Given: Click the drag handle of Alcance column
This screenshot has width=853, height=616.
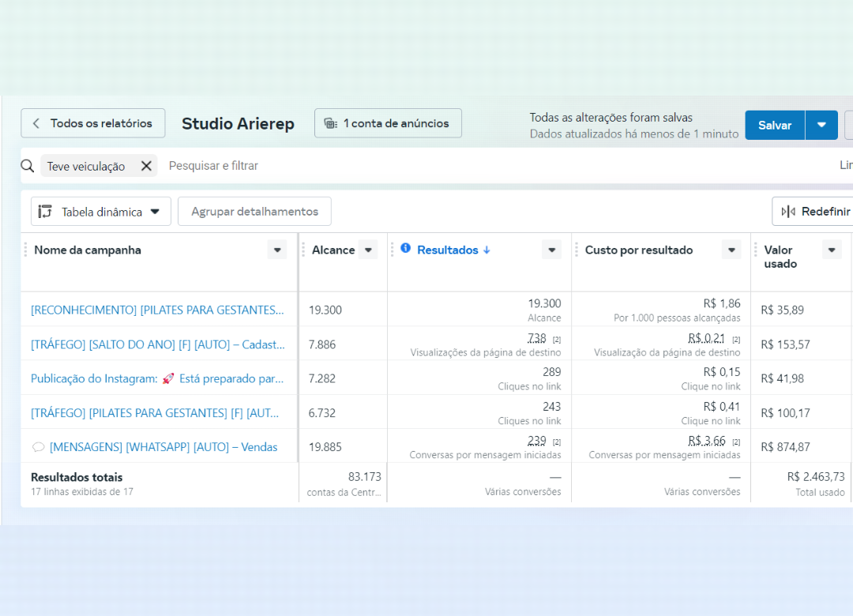Looking at the screenshot, I should coord(303,250).
